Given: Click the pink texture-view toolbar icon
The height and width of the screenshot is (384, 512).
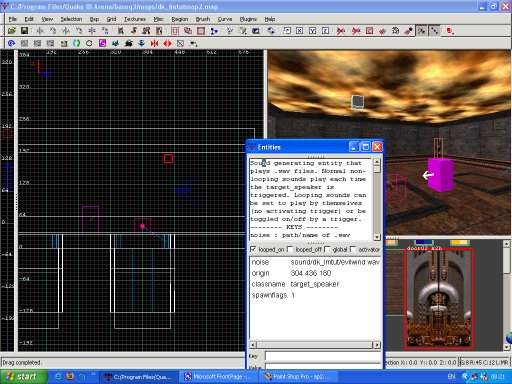Looking at the screenshot, I should tap(201, 31).
